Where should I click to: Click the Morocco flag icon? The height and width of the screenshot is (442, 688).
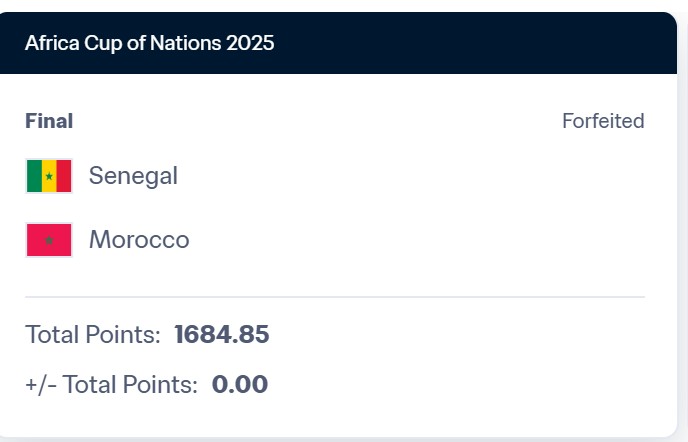49,240
